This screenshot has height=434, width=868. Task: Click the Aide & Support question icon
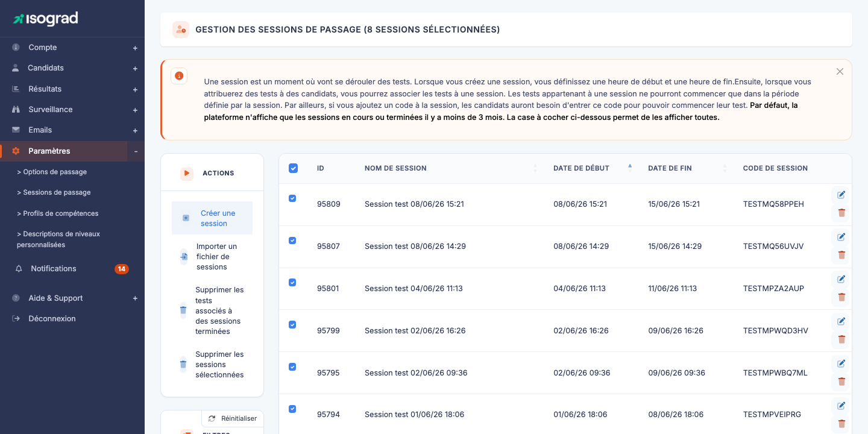pos(16,298)
